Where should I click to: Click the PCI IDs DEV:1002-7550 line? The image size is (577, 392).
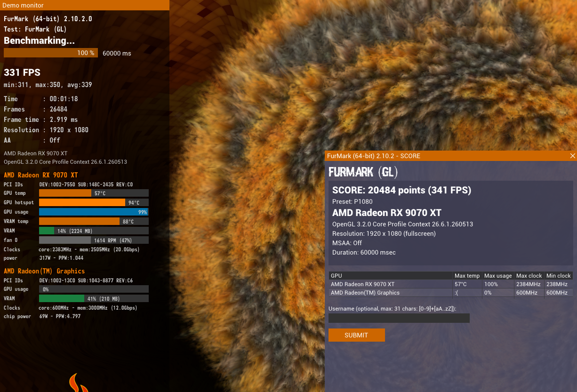point(68,184)
